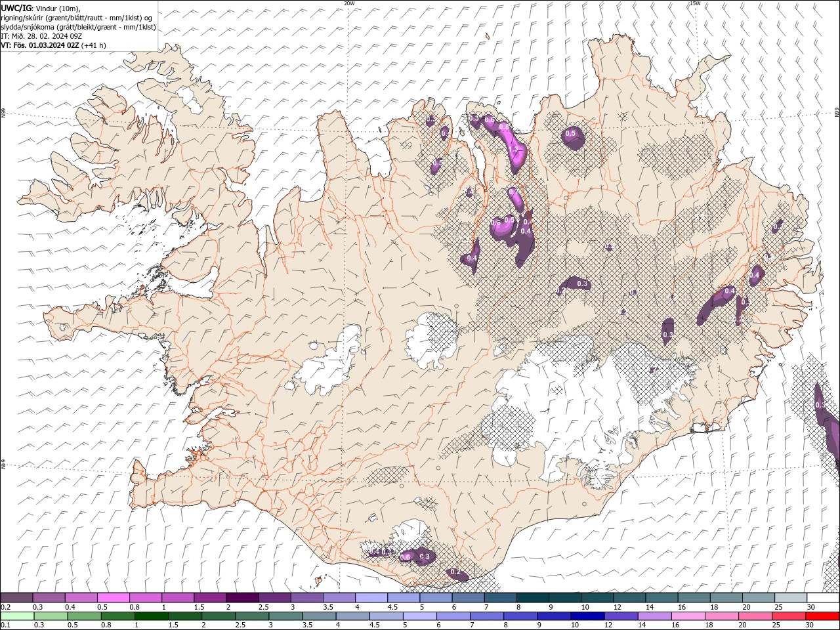
Task: Click the 20W longitude label
Action: click(350, 3)
